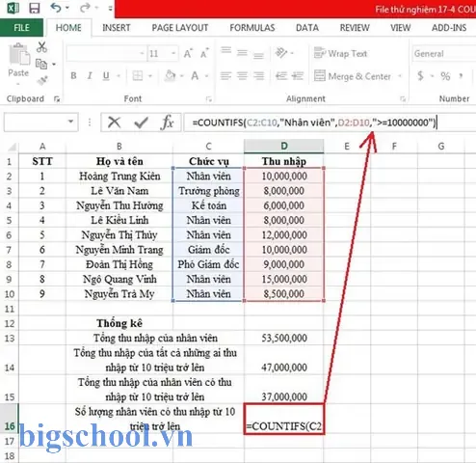This screenshot has height=463, width=476.
Task: Open Alignment settings dialog launcher
Action: [x=403, y=98]
